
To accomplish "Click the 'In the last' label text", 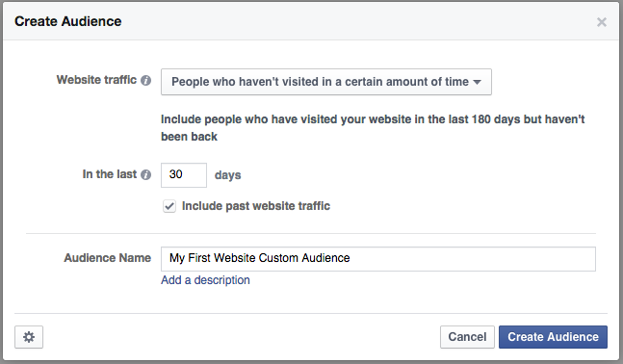I will tap(110, 174).
